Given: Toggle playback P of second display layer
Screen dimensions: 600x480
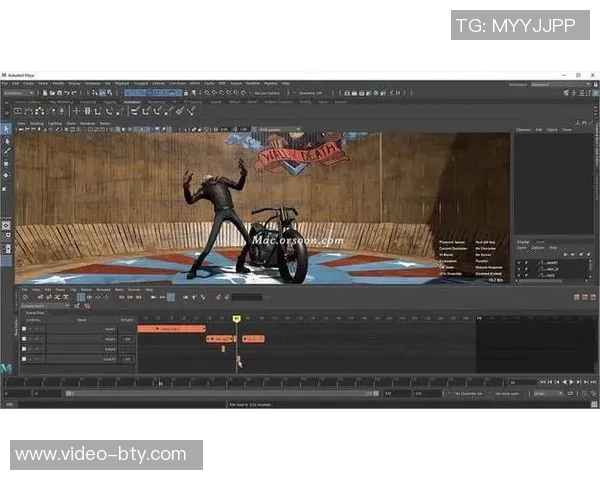Looking at the screenshot, I should [527, 269].
